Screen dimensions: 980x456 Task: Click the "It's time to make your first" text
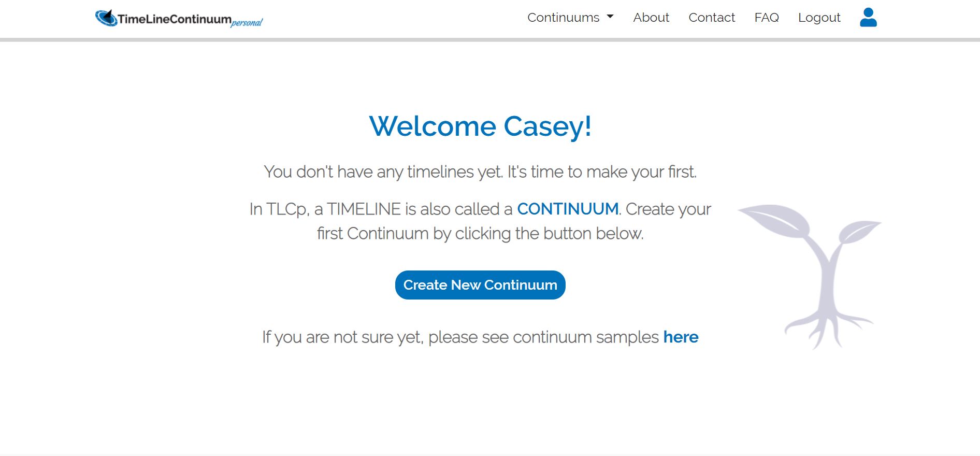click(x=602, y=172)
